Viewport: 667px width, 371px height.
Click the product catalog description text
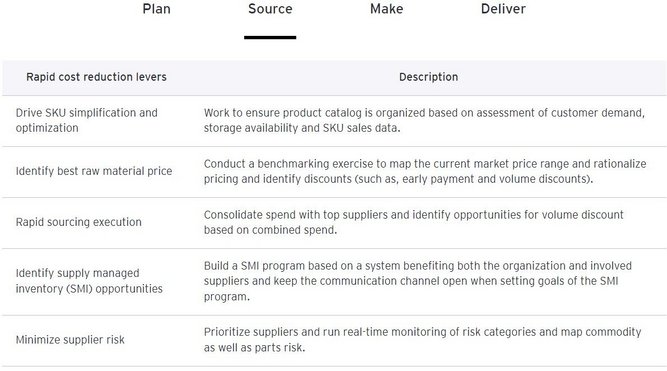(424, 120)
